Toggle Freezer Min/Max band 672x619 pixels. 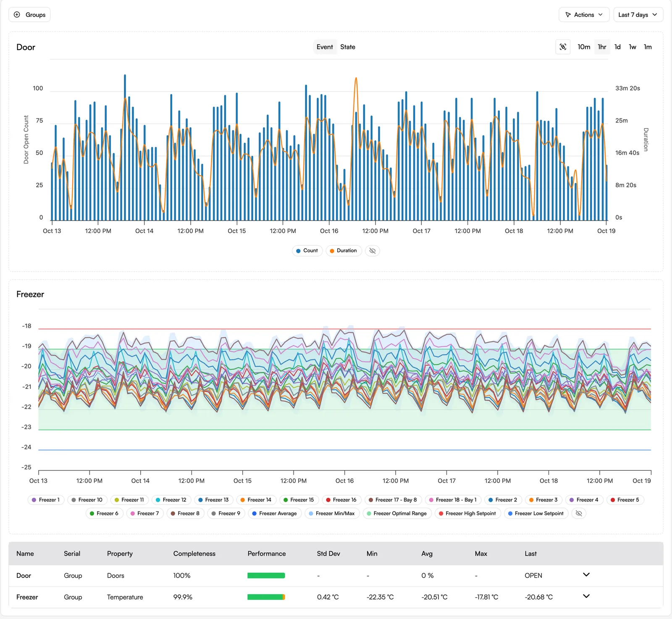(332, 513)
